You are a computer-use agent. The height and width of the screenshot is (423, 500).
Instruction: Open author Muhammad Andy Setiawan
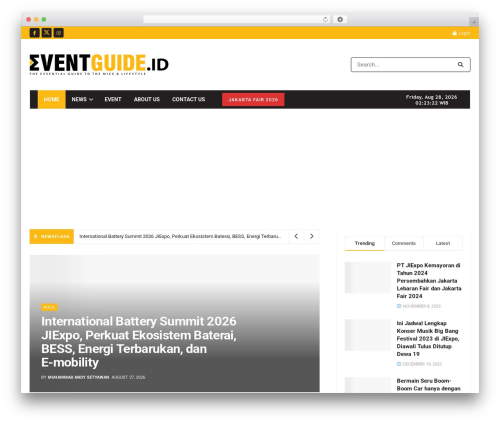[x=78, y=377]
